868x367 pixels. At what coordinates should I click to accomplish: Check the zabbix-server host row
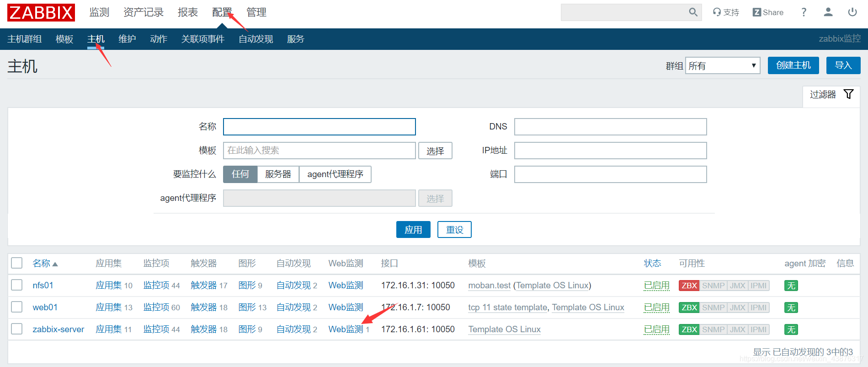[x=17, y=329]
